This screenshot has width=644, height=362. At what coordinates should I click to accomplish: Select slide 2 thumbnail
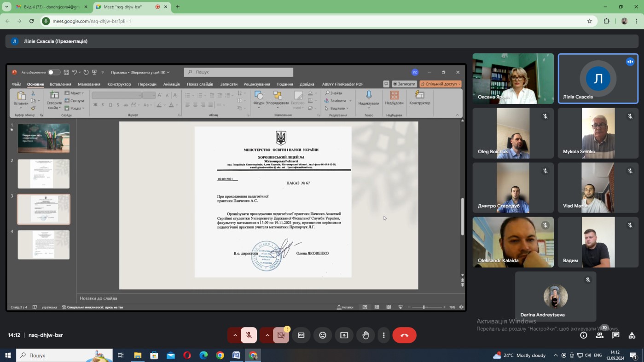44,174
